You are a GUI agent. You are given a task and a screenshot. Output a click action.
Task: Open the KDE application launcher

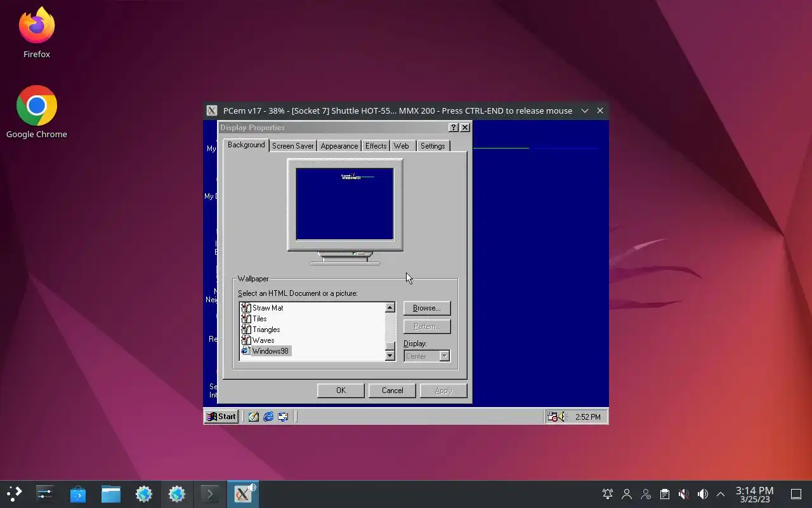[14, 494]
